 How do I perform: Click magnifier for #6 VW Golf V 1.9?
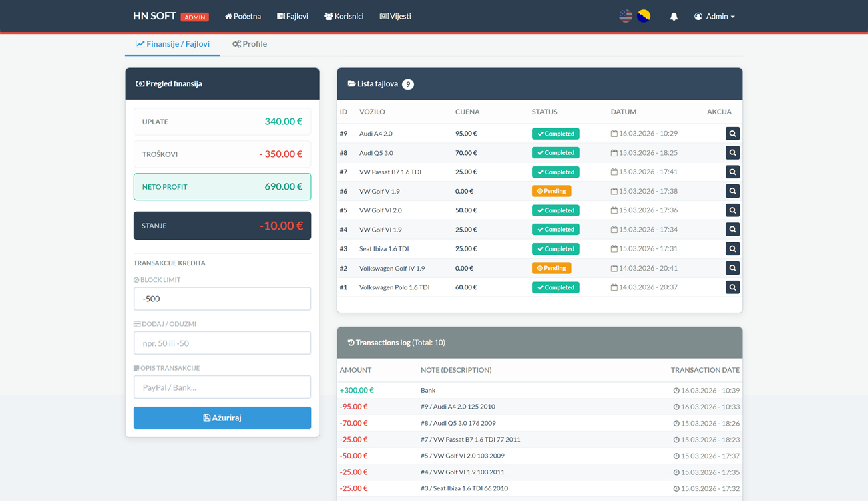pyautogui.click(x=732, y=191)
